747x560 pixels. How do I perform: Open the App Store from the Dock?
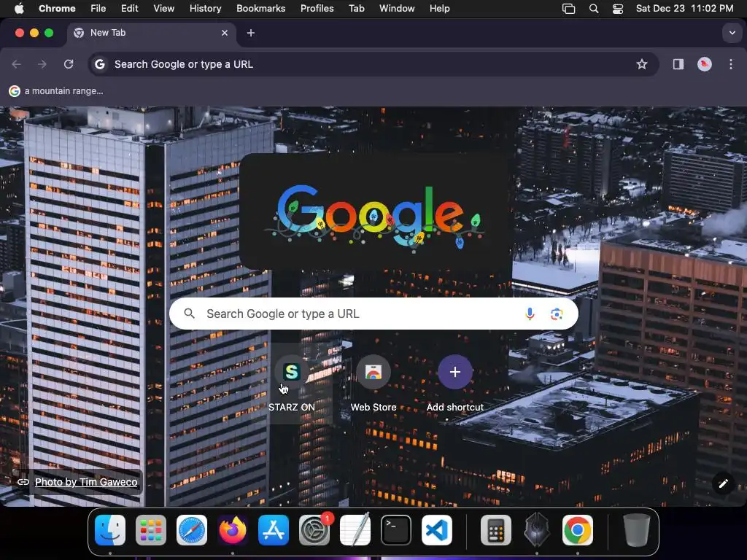[x=274, y=530]
